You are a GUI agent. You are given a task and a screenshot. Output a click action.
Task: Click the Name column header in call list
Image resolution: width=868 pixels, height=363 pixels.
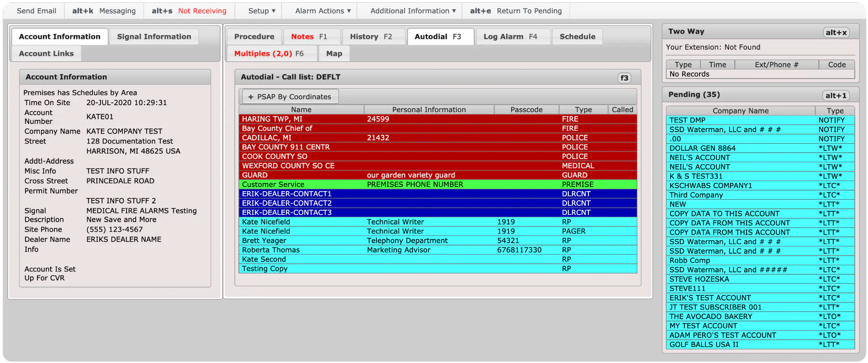pyautogui.click(x=301, y=110)
